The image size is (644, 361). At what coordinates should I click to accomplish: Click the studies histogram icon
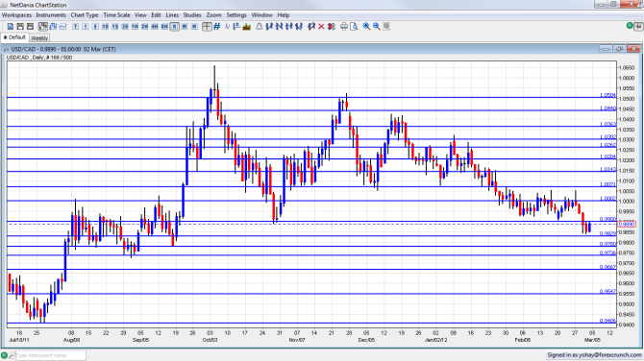247,27
